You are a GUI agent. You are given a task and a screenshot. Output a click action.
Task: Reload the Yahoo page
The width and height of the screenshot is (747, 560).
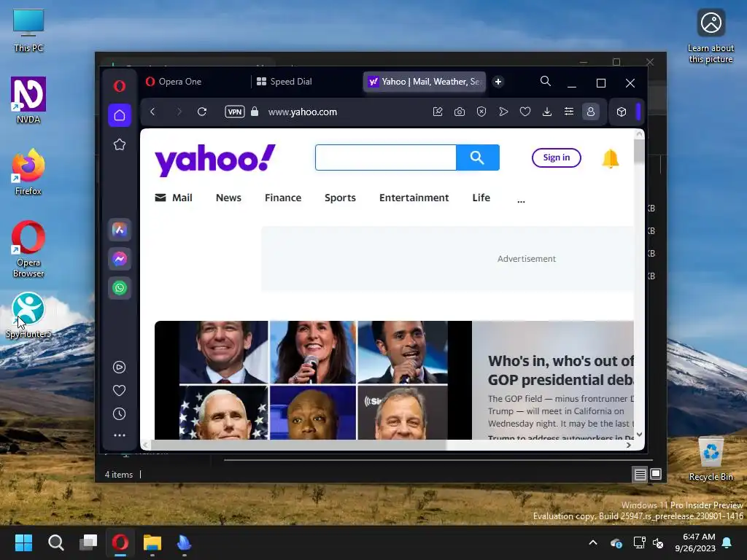[202, 112]
